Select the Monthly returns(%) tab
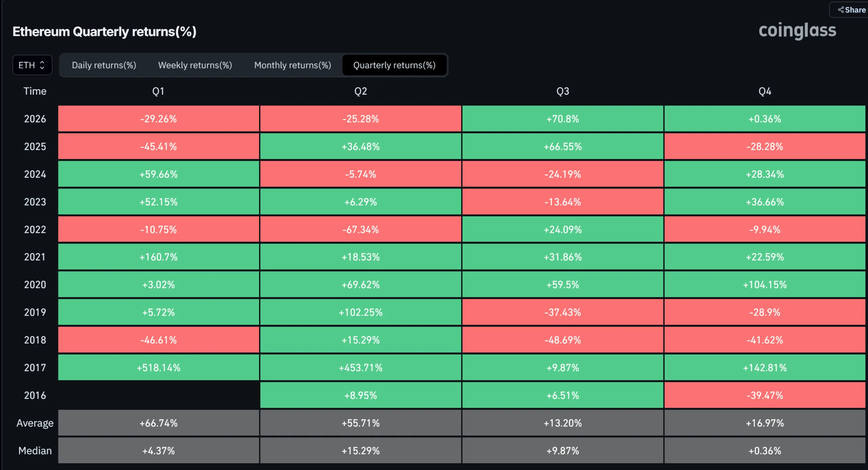 click(x=293, y=65)
